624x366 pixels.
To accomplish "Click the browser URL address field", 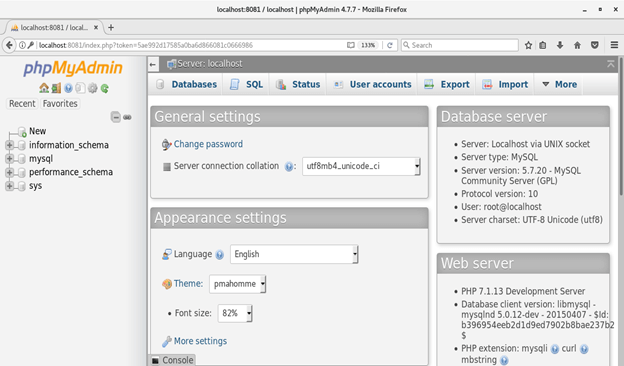I will tap(191, 45).
